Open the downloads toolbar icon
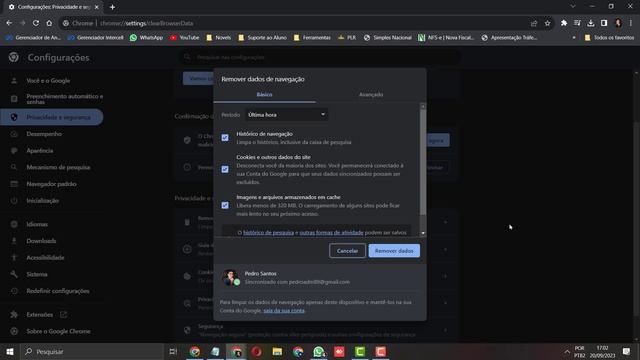 pos(591,23)
